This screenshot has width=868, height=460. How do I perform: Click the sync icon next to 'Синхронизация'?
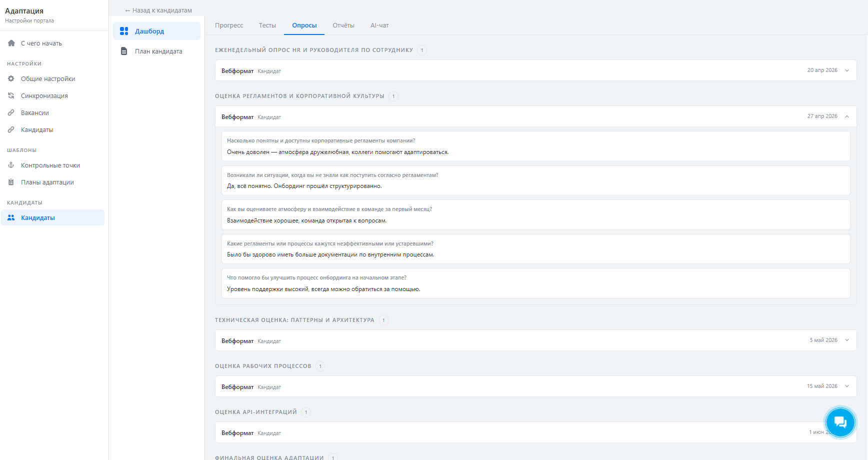point(11,96)
